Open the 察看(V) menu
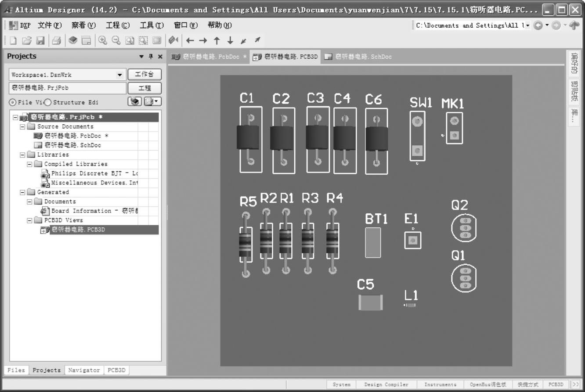Image resolution: width=585 pixels, height=392 pixels. (x=84, y=25)
